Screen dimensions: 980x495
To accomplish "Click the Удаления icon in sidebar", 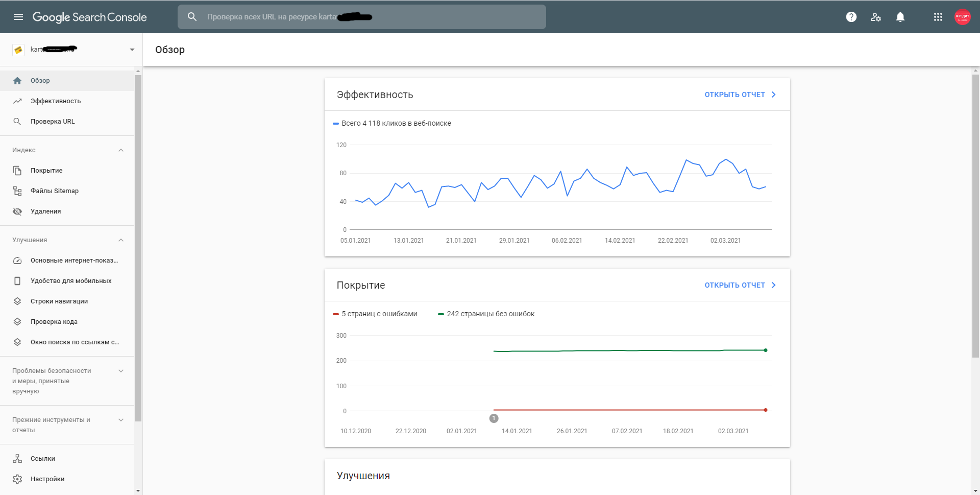I will [x=17, y=211].
